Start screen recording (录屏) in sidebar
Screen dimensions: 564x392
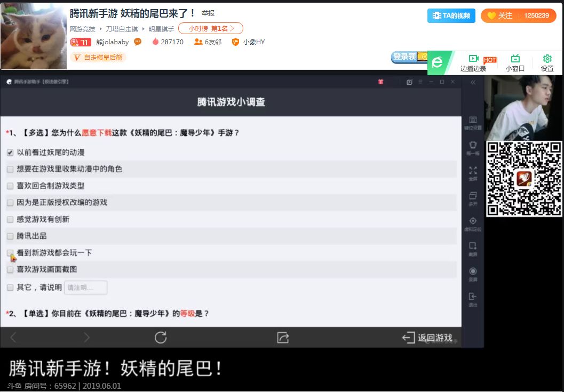(473, 274)
